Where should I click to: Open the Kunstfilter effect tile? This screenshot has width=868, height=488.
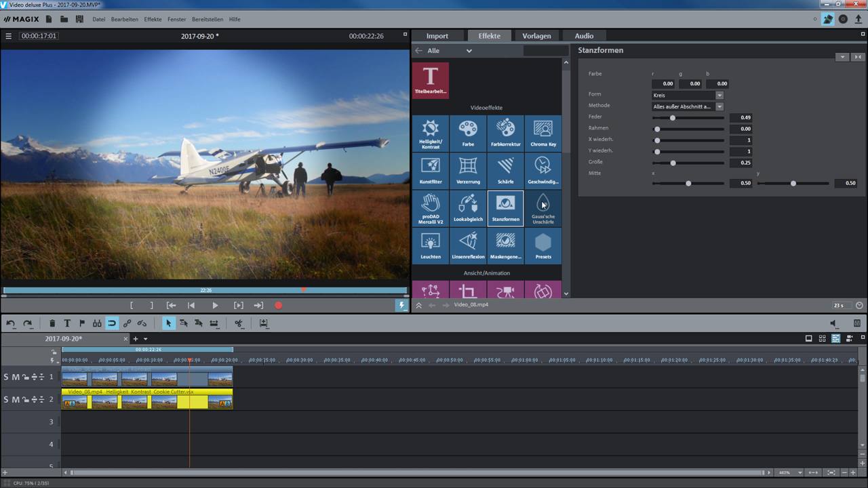(430, 171)
